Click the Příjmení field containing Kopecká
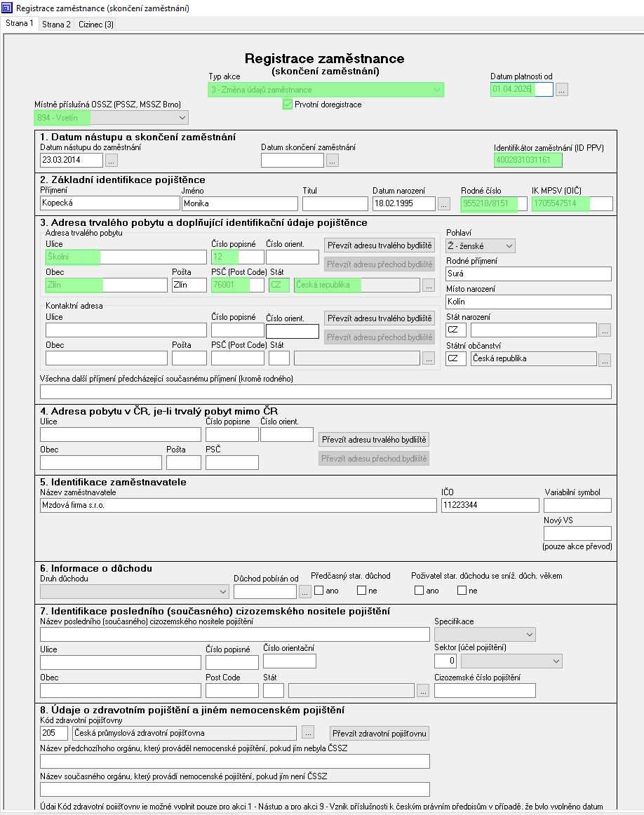Screen dimensions: 644x815 click(x=110, y=204)
